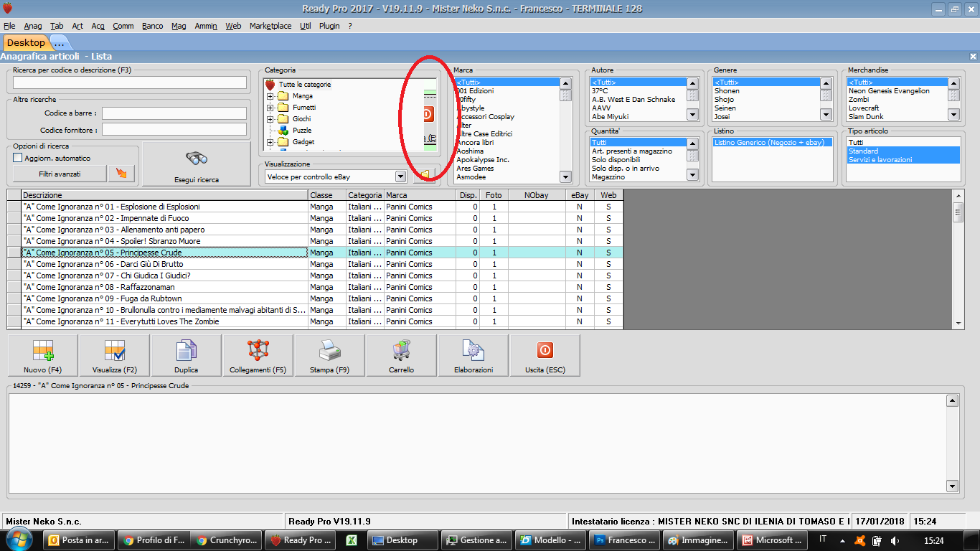The image size is (980, 551).
Task: Select Solo disponibili in Quantita' list
Action: click(x=616, y=160)
